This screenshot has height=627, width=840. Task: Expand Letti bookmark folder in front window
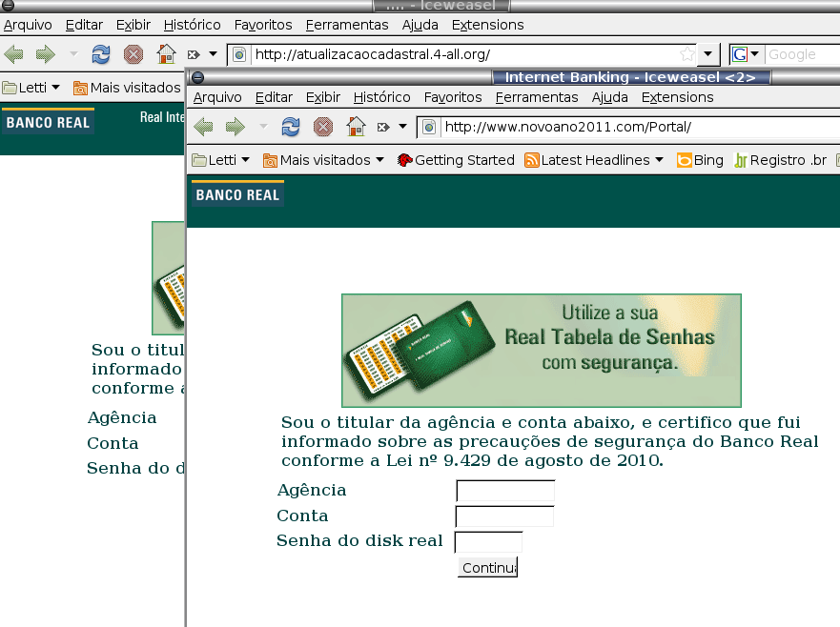(x=220, y=160)
